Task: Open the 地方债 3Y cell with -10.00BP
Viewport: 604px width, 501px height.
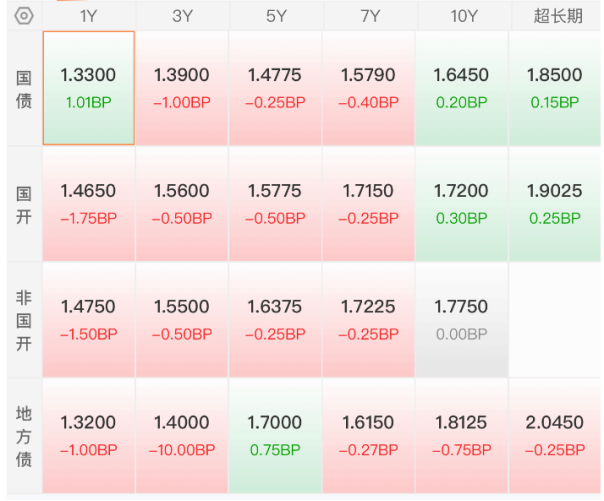Action: point(182,436)
